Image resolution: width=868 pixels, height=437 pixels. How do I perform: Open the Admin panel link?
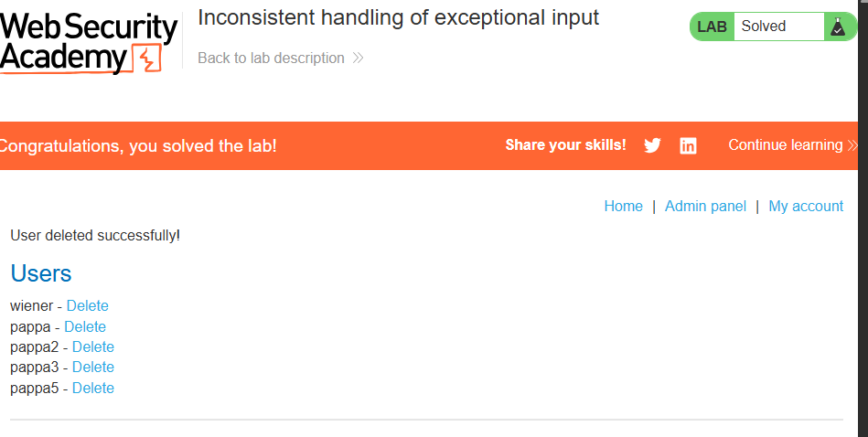tap(705, 207)
